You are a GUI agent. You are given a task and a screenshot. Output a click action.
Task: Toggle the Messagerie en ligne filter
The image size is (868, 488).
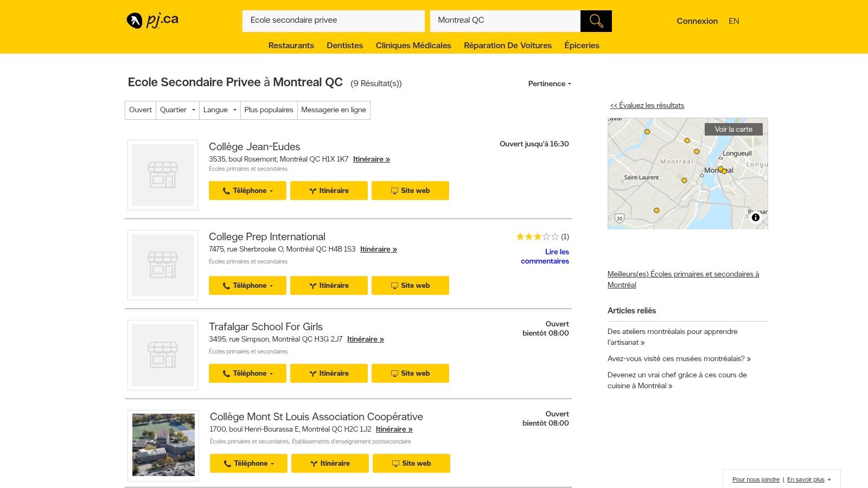tap(334, 110)
